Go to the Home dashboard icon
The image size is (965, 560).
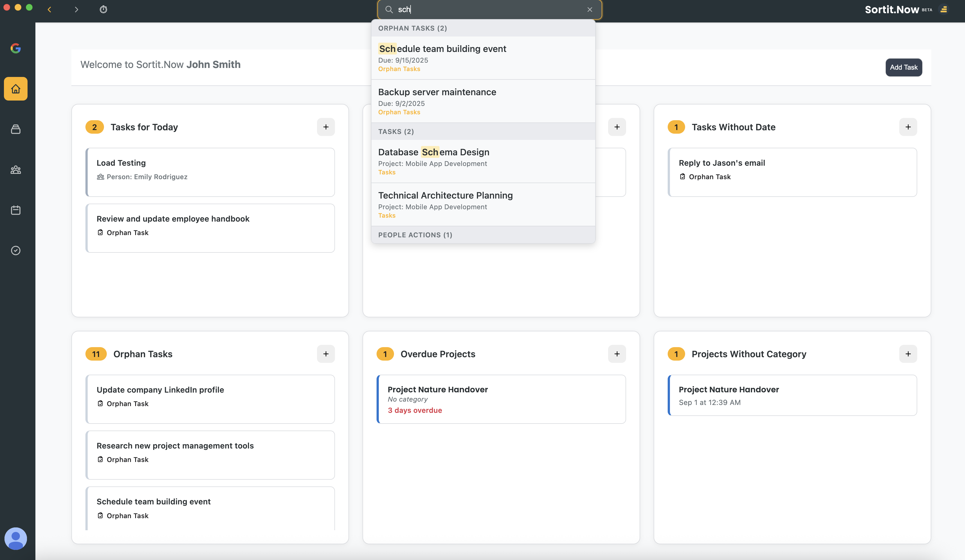click(16, 89)
